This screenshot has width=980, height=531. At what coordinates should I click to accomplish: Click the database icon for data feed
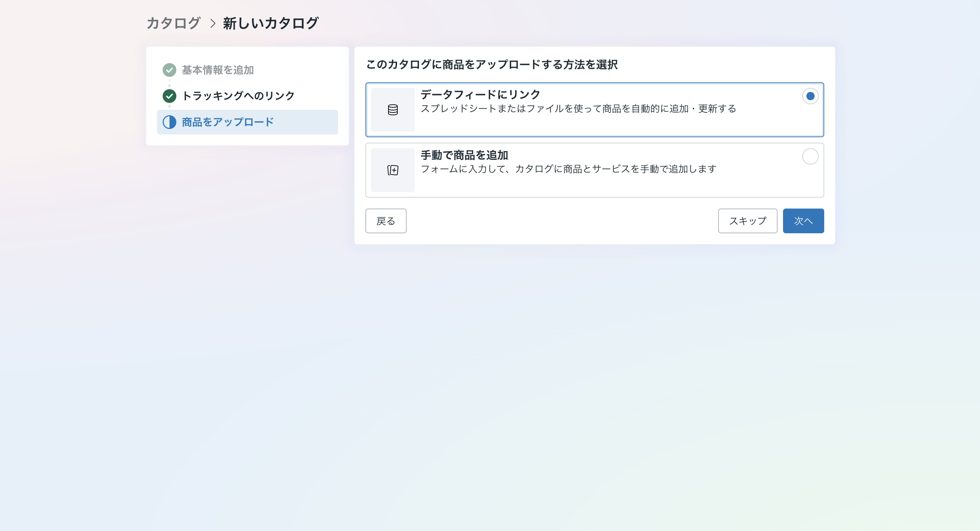click(x=393, y=109)
